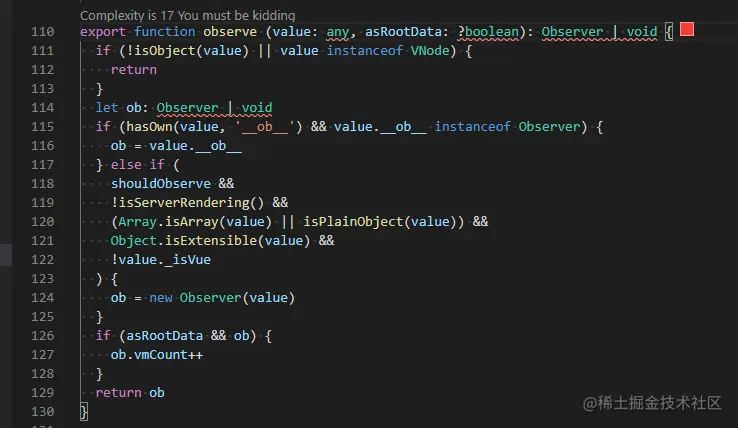Place cursor on 'export' keyword

[103, 32]
